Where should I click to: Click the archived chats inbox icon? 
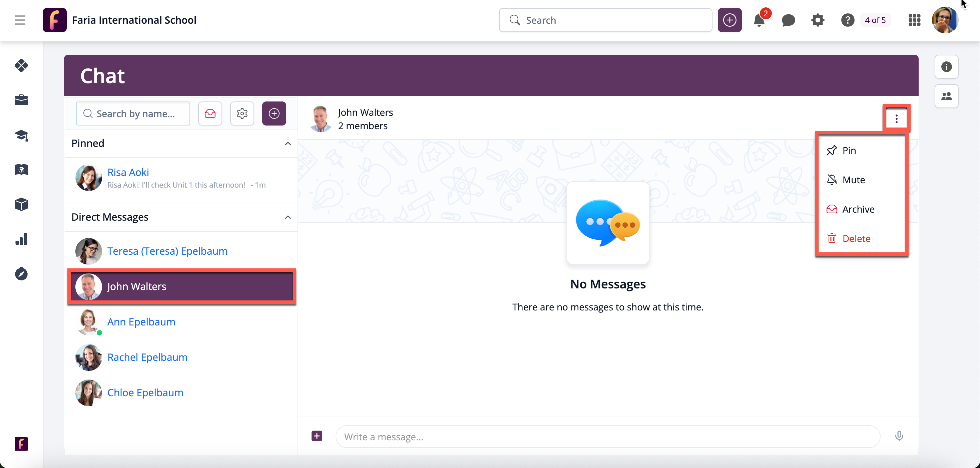point(210,113)
